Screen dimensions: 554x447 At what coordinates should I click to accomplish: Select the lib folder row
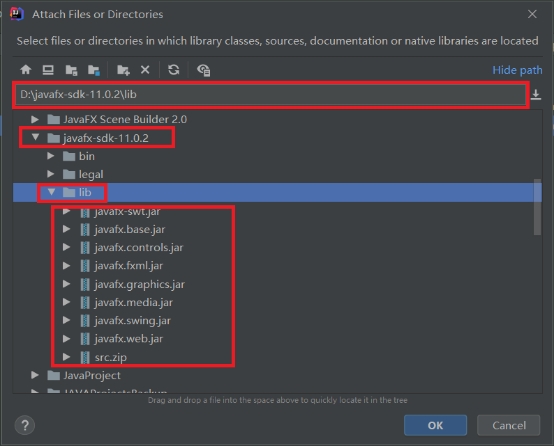[x=277, y=193]
